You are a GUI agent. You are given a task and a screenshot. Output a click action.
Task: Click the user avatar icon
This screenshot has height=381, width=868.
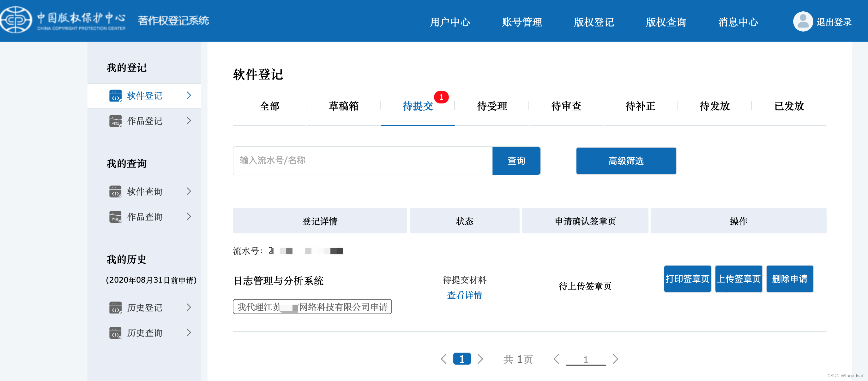[803, 21]
